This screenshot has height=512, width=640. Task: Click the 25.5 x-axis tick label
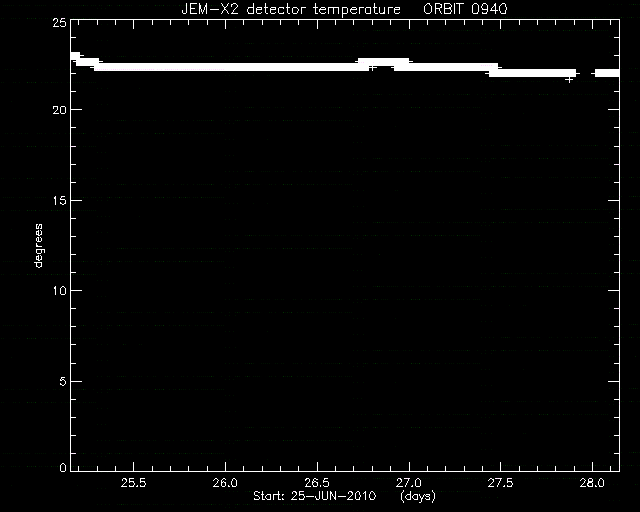tap(133, 483)
